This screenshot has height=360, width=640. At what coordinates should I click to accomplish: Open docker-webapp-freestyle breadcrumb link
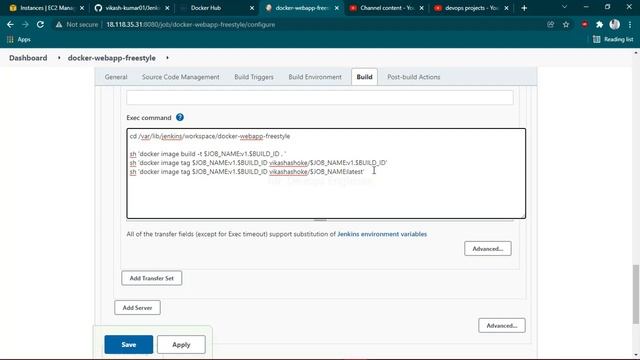111,58
